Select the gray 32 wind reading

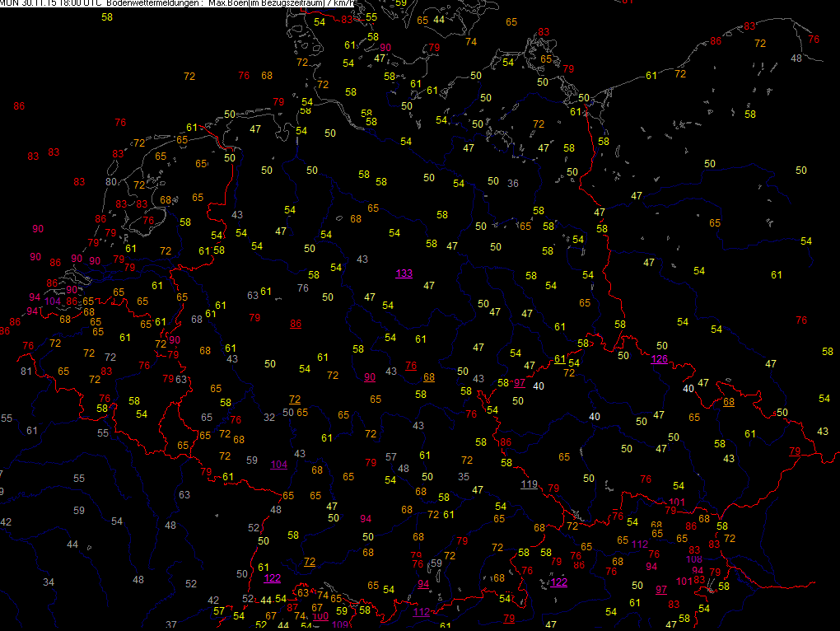coord(269,417)
